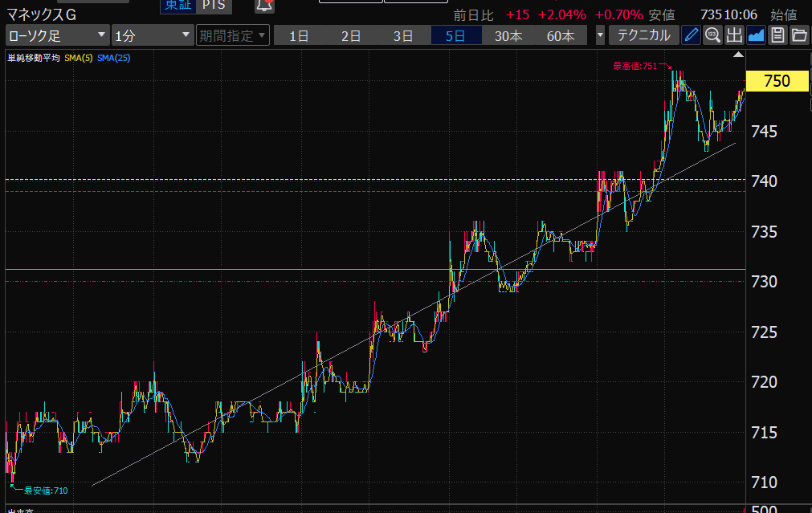This screenshot has height=513, width=812.
Task: Click the 730 price axis label
Action: pos(765,282)
